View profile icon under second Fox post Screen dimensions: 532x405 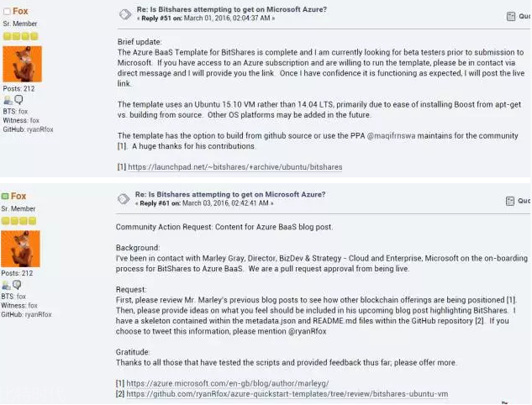coord(8,285)
